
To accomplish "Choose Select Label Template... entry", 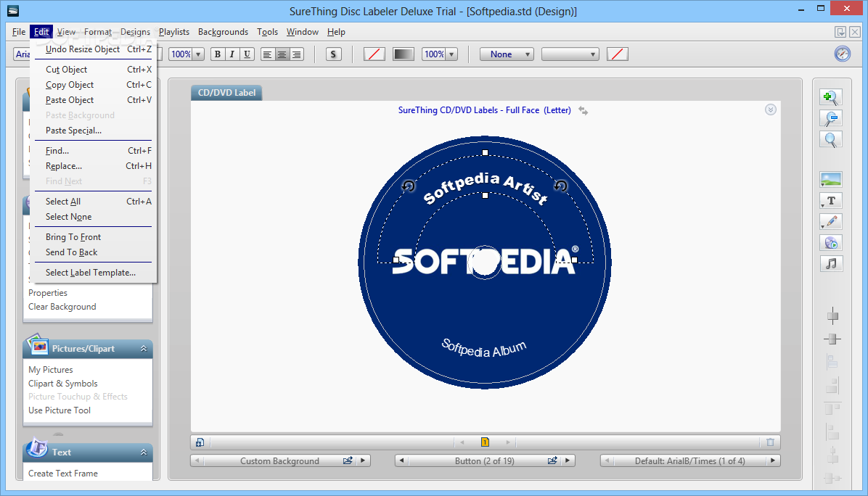I will click(x=94, y=273).
